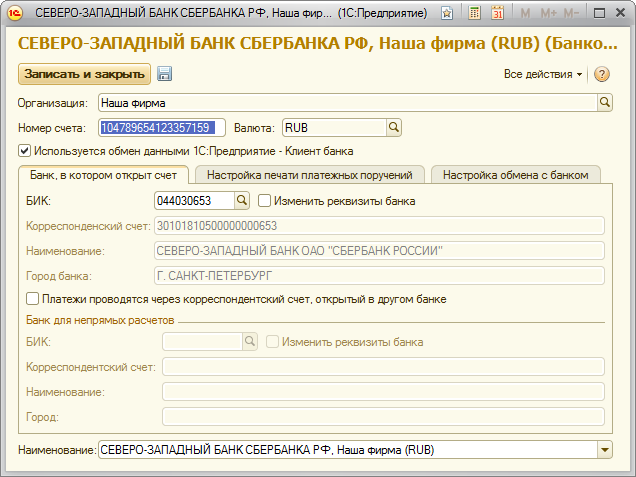Open the Наименование dropdown arrow at bottom

tap(604, 450)
